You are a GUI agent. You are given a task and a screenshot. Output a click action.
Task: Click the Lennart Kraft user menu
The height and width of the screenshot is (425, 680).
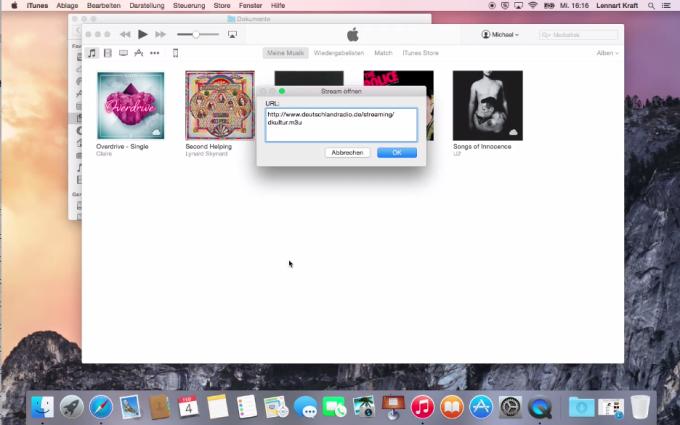pos(617,6)
